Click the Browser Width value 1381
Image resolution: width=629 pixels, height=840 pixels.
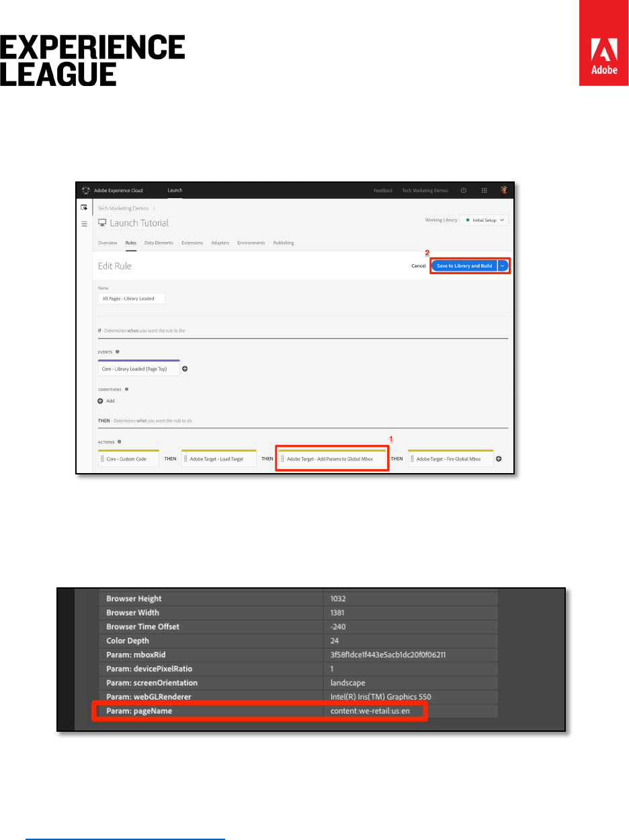coord(339,613)
